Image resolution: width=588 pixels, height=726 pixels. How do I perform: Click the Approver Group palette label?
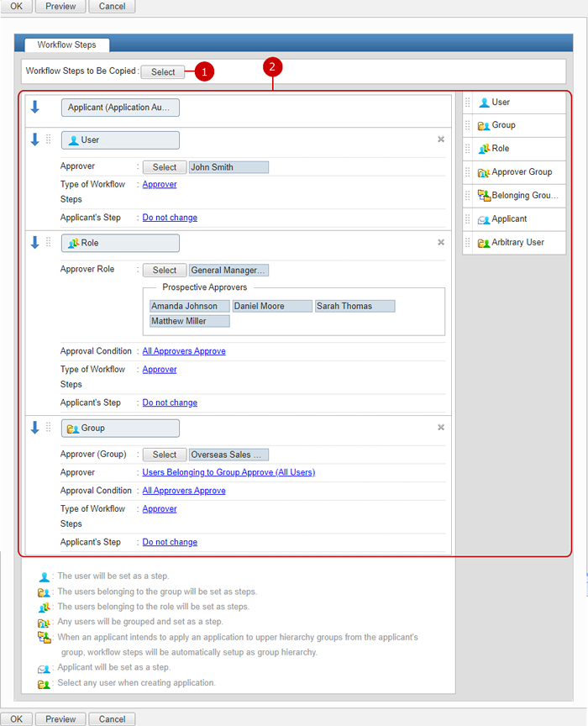(522, 172)
